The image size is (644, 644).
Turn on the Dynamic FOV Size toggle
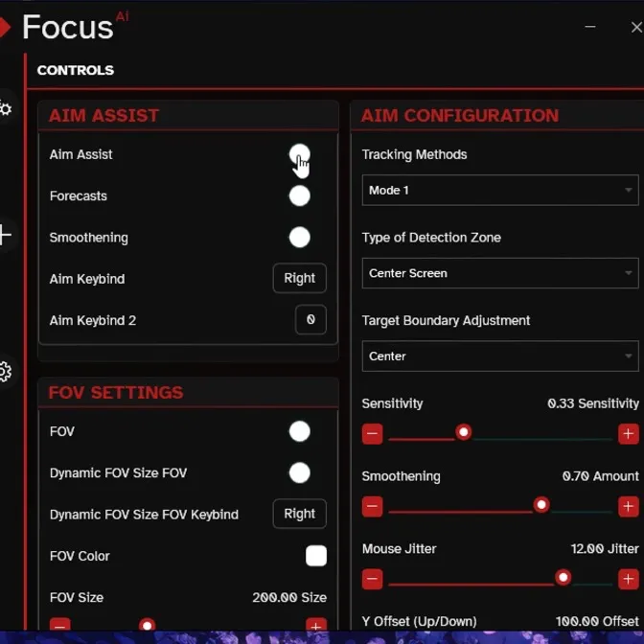click(299, 472)
